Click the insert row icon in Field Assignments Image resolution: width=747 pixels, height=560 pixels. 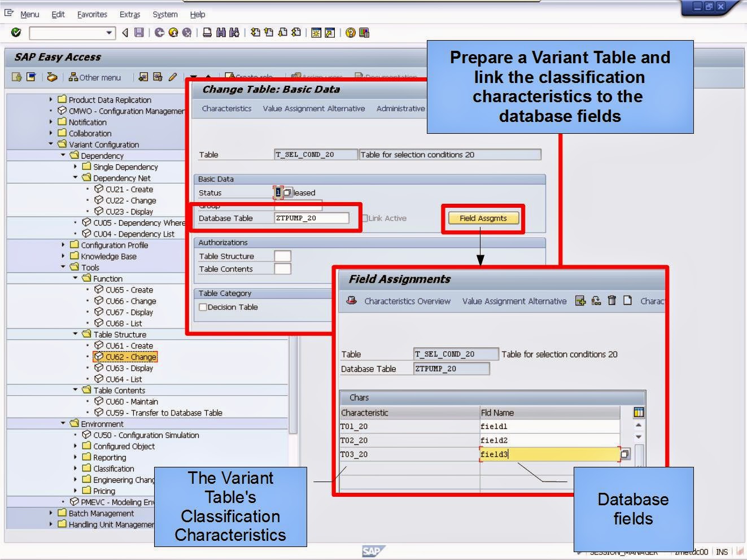click(x=580, y=300)
